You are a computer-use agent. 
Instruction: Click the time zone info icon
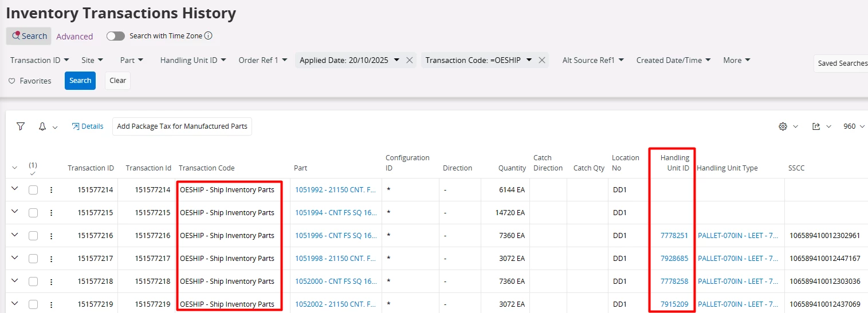(209, 35)
